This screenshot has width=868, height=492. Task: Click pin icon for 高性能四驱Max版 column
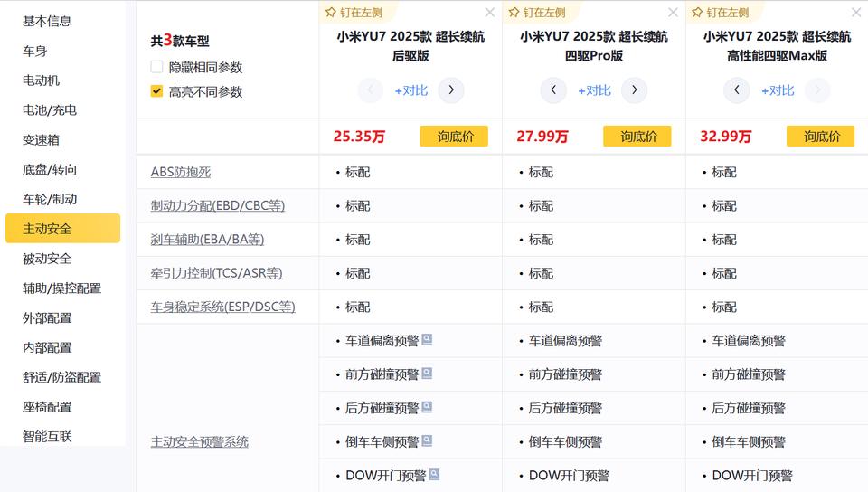click(697, 12)
